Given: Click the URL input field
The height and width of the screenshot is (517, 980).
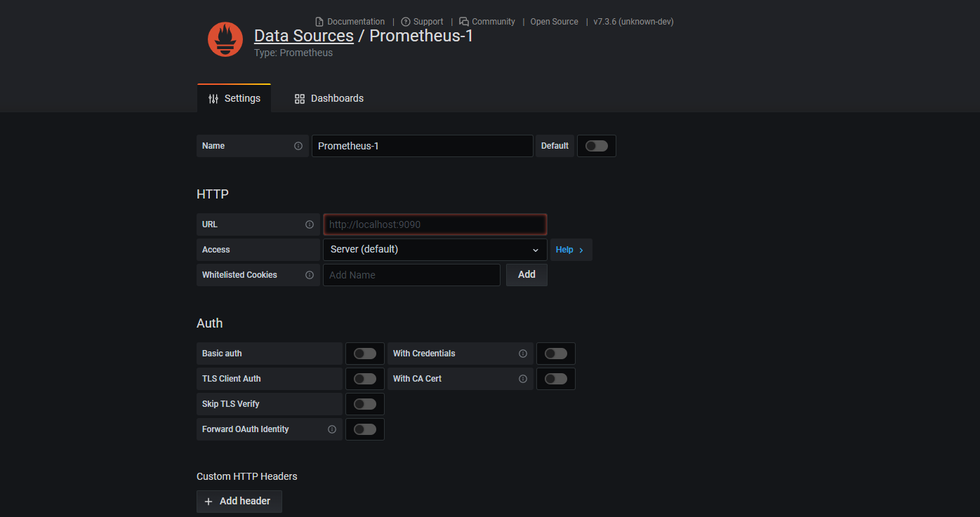Looking at the screenshot, I should [x=435, y=224].
